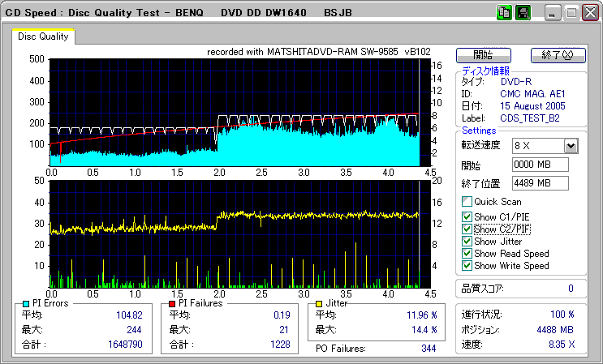Click the 4489 MB end position field

tap(541, 183)
